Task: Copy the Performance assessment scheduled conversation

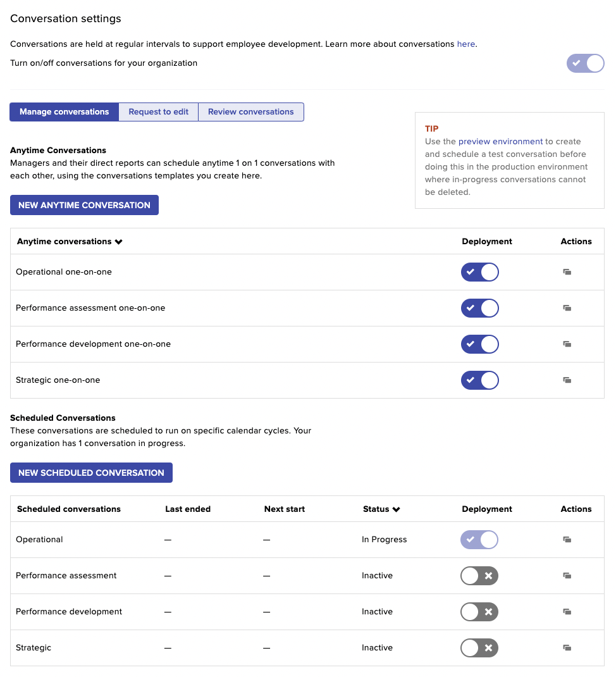Action: click(x=567, y=576)
